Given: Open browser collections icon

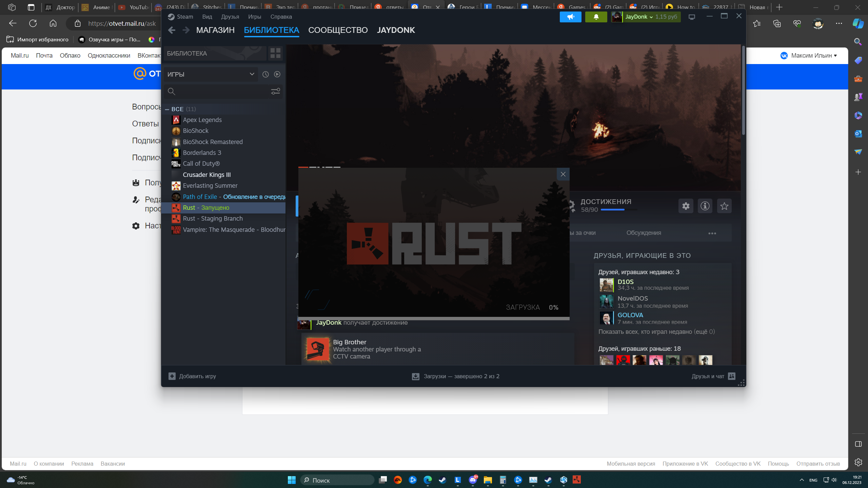Looking at the screenshot, I should [777, 23].
